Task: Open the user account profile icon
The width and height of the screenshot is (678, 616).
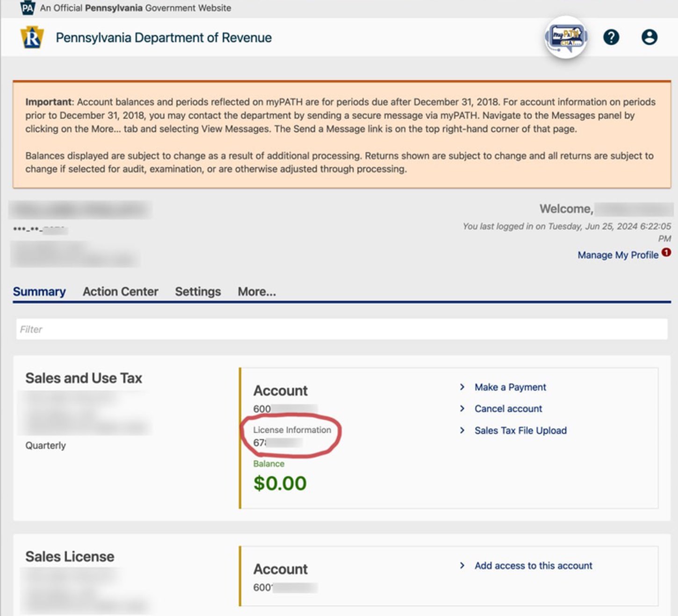Action: click(x=649, y=37)
